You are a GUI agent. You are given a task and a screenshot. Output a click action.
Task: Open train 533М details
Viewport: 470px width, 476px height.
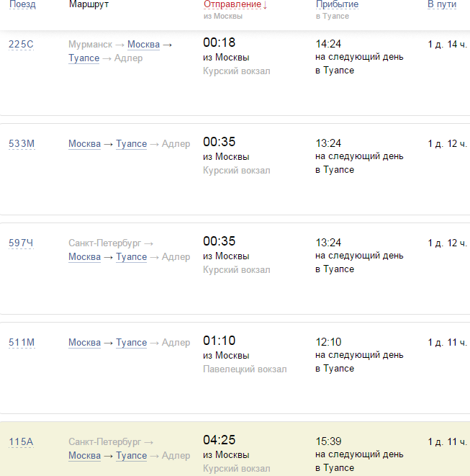21,144
